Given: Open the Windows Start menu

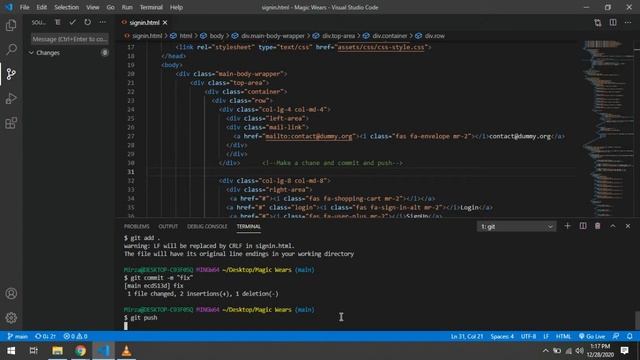Looking at the screenshot, I should (x=11, y=351).
